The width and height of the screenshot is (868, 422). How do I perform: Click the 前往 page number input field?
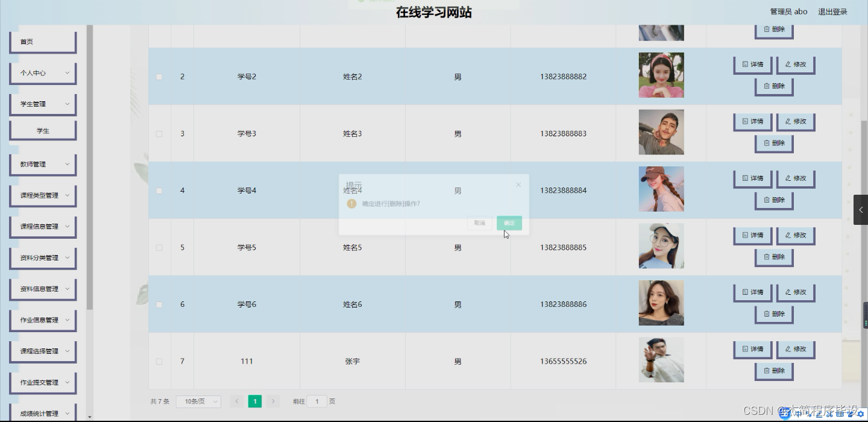(x=317, y=401)
